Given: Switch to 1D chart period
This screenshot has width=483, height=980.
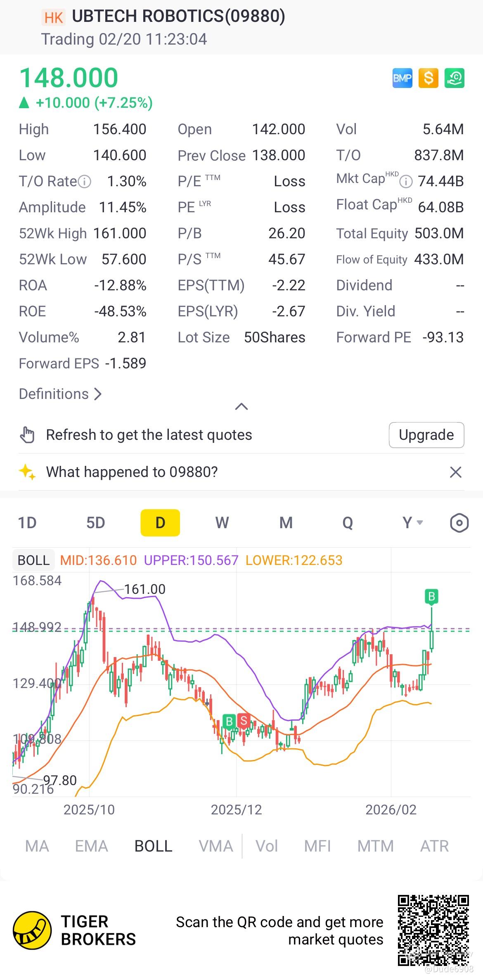Looking at the screenshot, I should (27, 523).
